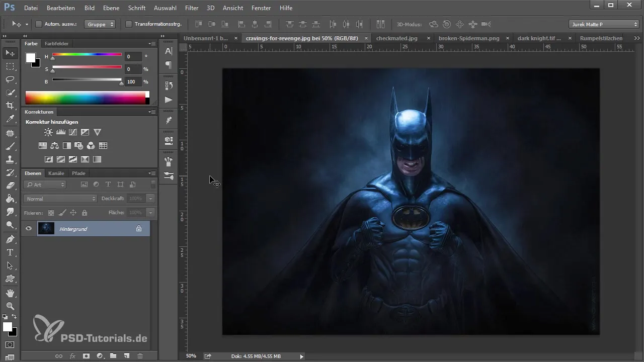Screen dimensions: 644x362
Task: Click the foreground color swatch in the toolbox
Action: (8, 327)
